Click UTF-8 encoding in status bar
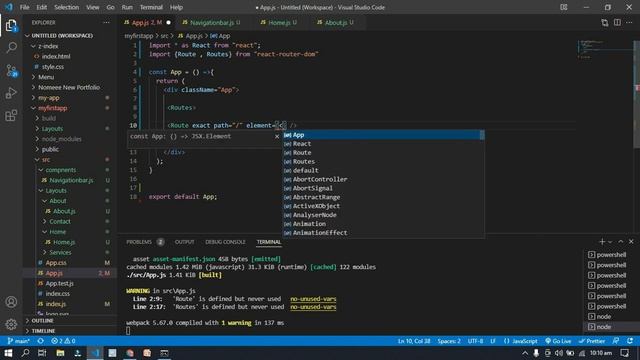 coord(475,341)
